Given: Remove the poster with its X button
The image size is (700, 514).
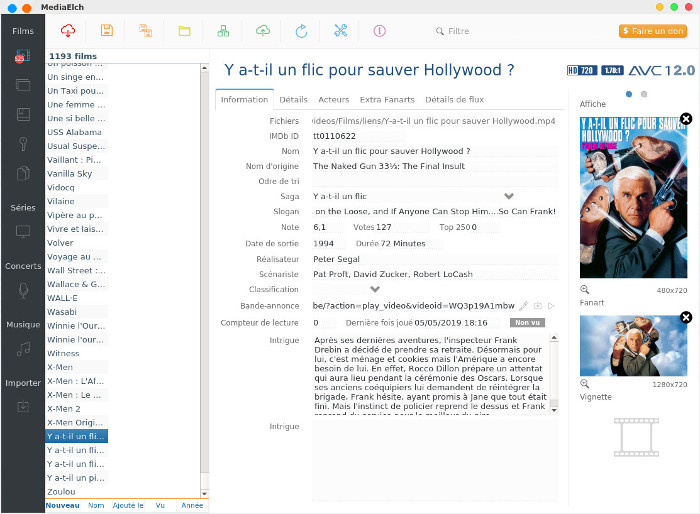Looking at the screenshot, I should tap(686, 119).
